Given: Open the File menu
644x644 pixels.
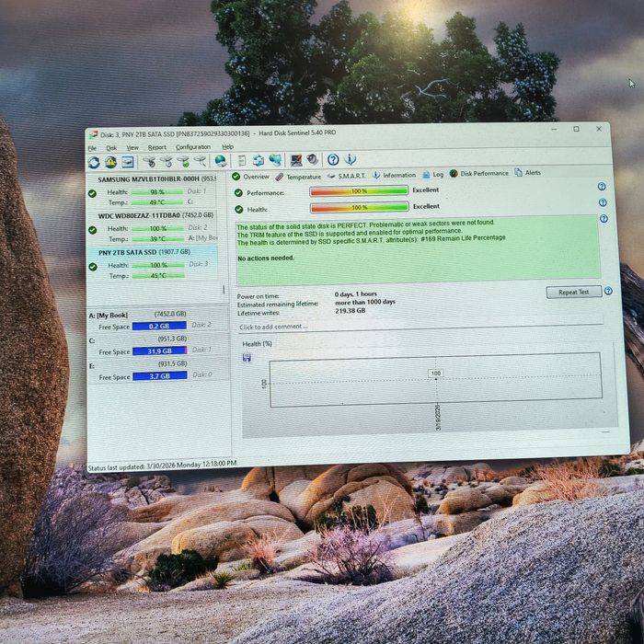Looking at the screenshot, I should pos(92,148).
